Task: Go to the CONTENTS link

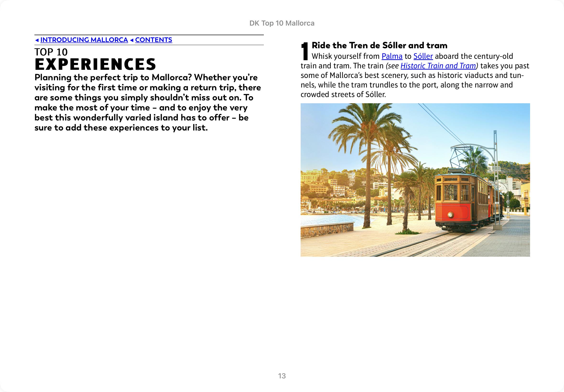Action: point(153,40)
